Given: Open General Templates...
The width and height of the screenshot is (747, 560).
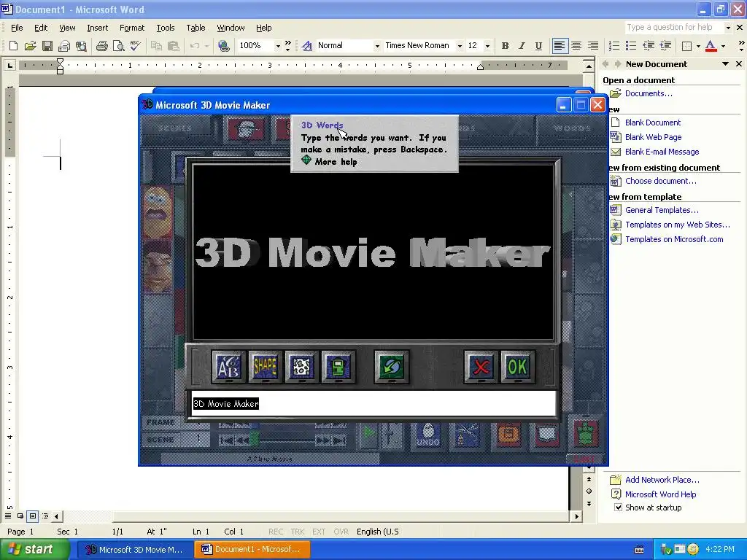Looking at the screenshot, I should (662, 210).
